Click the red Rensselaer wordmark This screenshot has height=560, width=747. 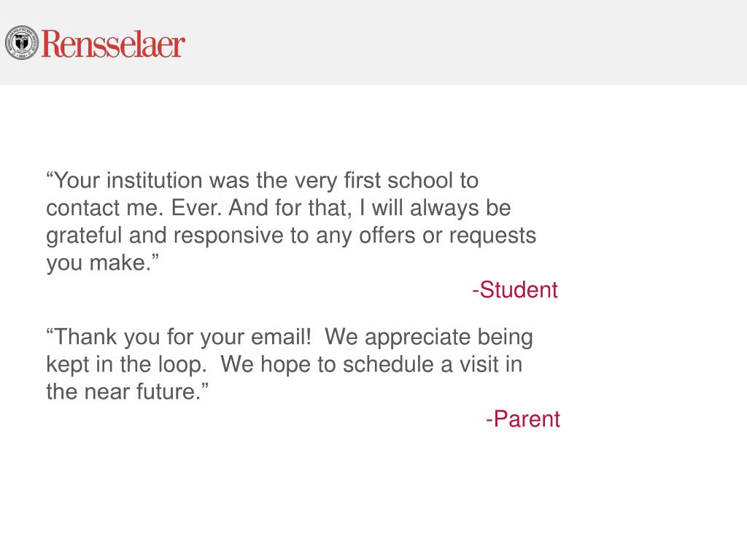click(x=113, y=44)
